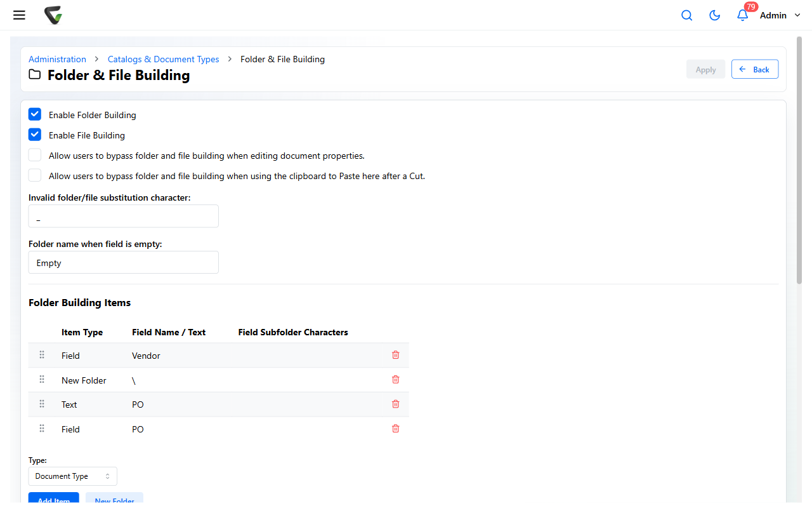
Task: Open the Document Type dropdown
Action: [x=73, y=476]
